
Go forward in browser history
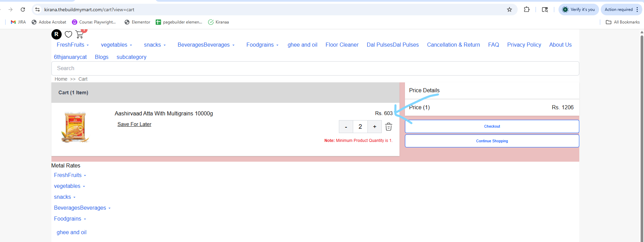(x=11, y=10)
